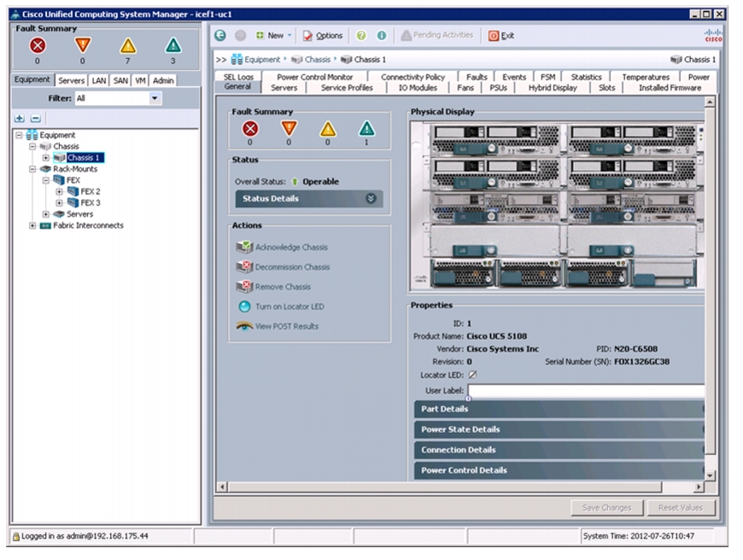This screenshot has width=743, height=560.
Task: Expand the Fabric Interconnects tree node
Action: (32, 225)
